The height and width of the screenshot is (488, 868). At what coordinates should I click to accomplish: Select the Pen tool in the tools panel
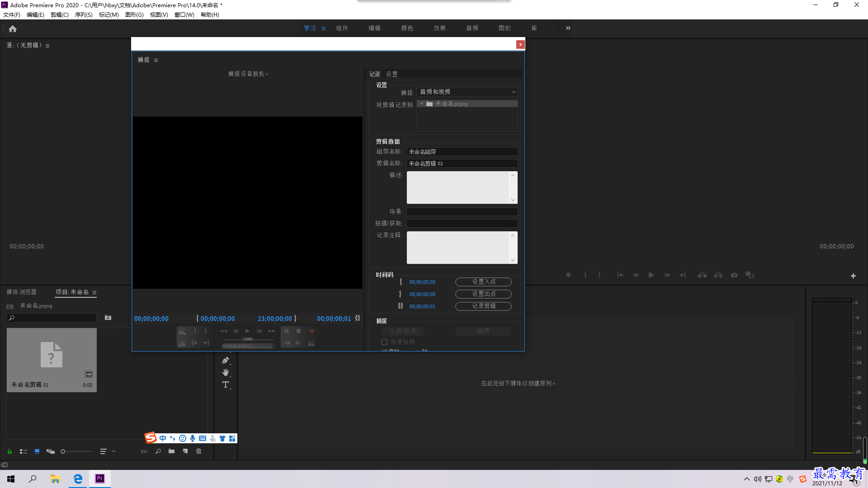[x=226, y=360]
